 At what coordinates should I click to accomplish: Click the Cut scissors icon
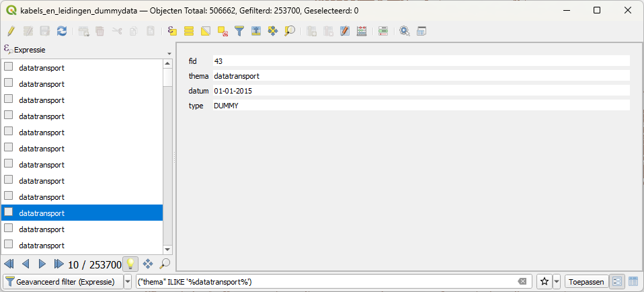pyautogui.click(x=117, y=31)
